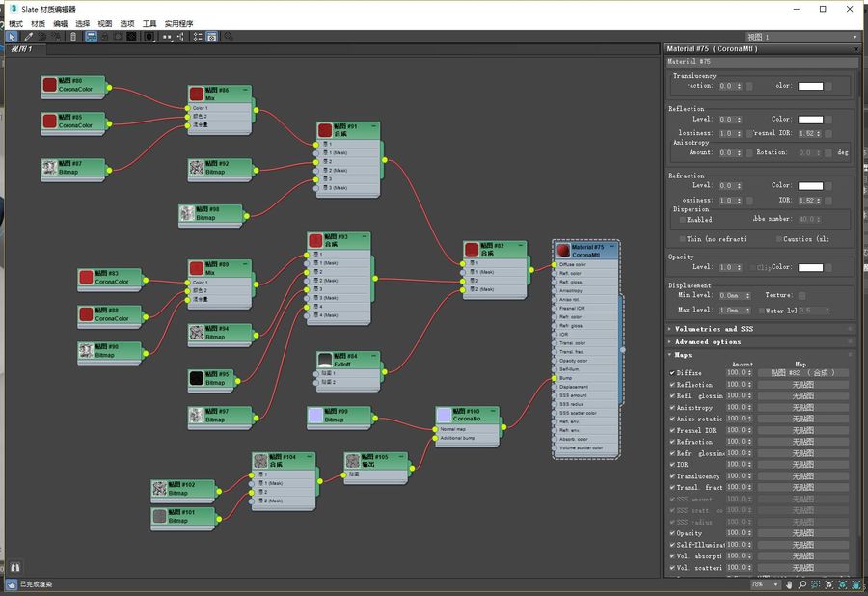This screenshot has width=868, height=596.
Task: Open the 工具 menu
Action: coord(149,24)
